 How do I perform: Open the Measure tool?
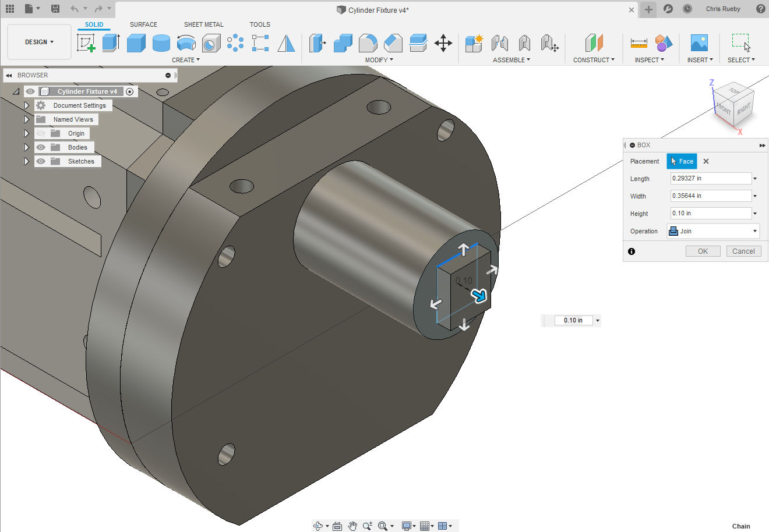(639, 43)
